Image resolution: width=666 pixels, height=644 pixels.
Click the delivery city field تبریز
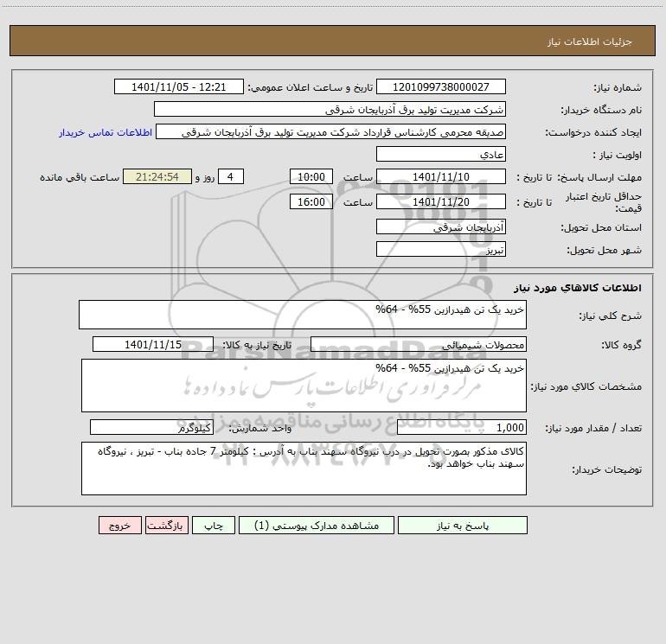pos(441,249)
